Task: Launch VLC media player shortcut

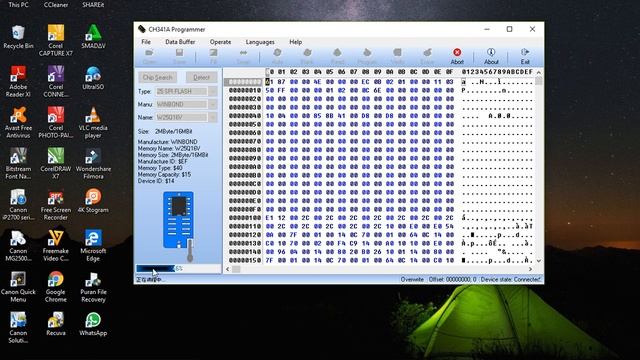Action: [x=93, y=122]
